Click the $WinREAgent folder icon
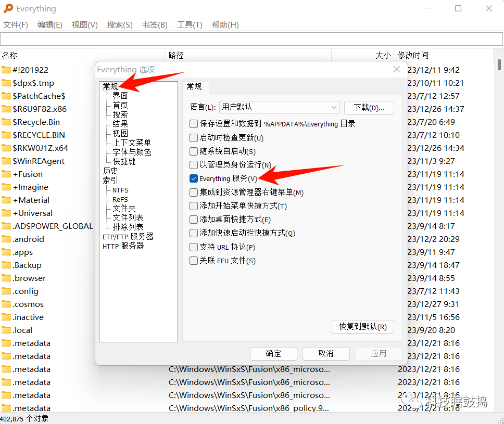This screenshot has width=504, height=424. tap(6, 161)
